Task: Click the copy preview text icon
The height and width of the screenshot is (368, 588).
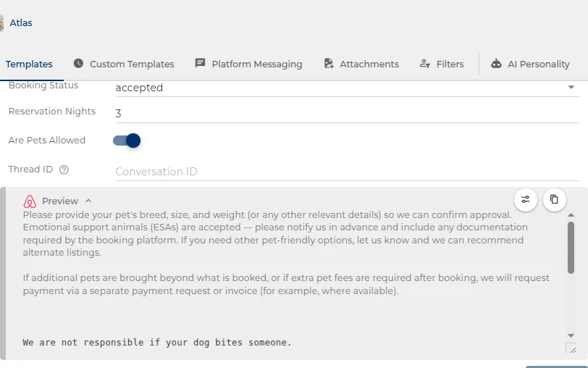Action: click(x=554, y=199)
